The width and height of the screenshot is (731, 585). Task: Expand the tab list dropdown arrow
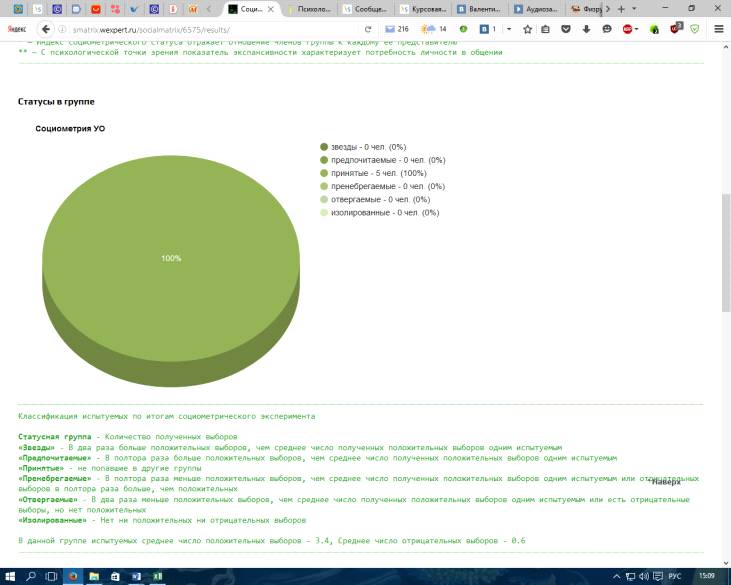coord(635,9)
